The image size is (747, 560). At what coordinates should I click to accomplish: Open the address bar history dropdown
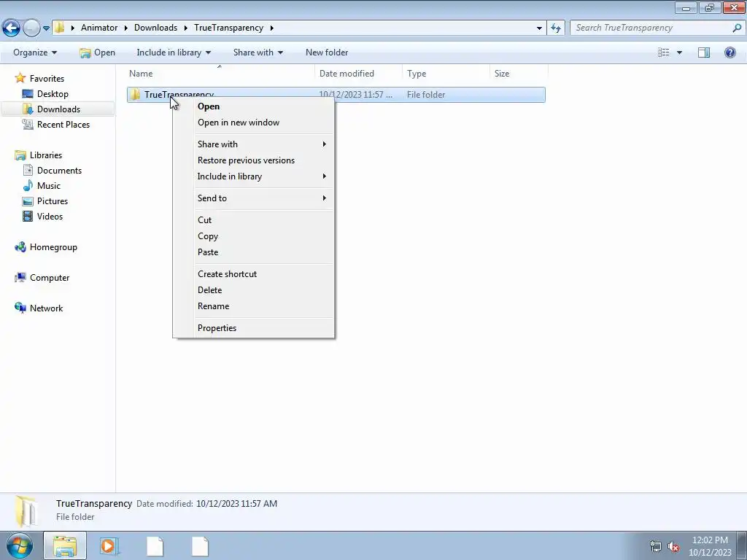click(x=539, y=28)
